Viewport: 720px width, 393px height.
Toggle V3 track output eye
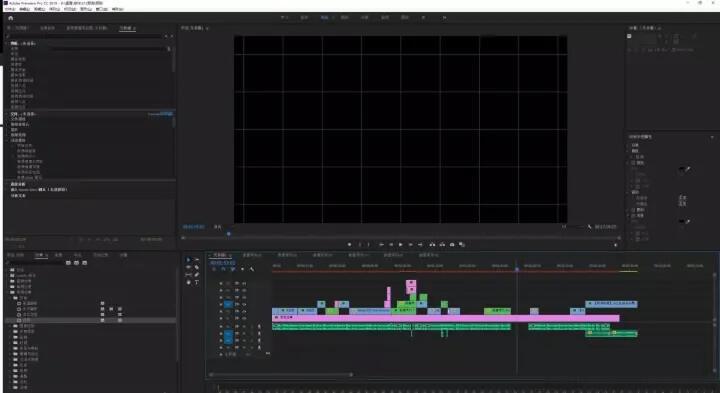tap(244, 304)
